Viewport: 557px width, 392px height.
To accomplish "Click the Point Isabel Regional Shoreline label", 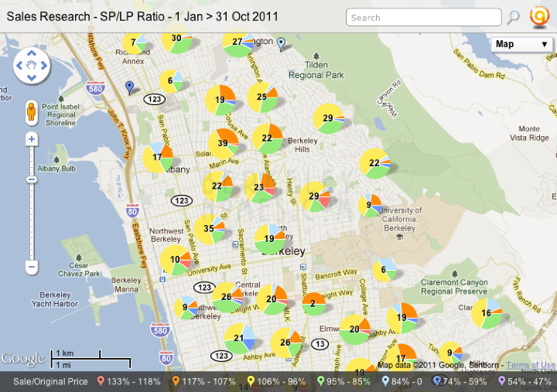I will point(61,114).
